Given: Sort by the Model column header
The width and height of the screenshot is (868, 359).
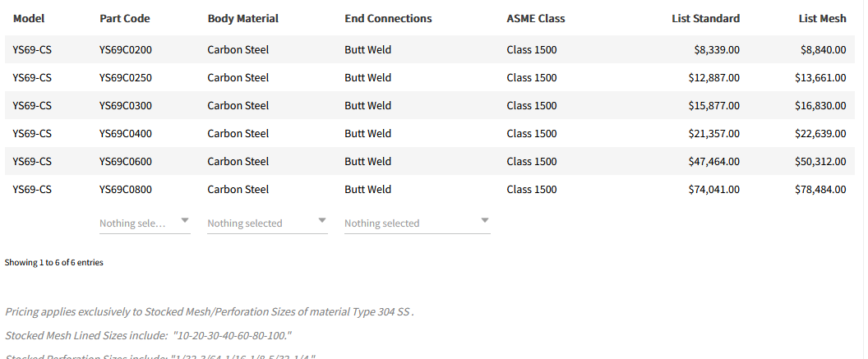Looking at the screenshot, I should coord(29,18).
